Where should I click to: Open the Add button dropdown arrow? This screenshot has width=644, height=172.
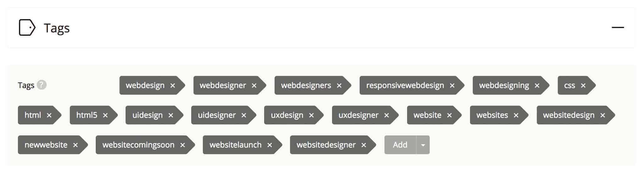(x=423, y=145)
